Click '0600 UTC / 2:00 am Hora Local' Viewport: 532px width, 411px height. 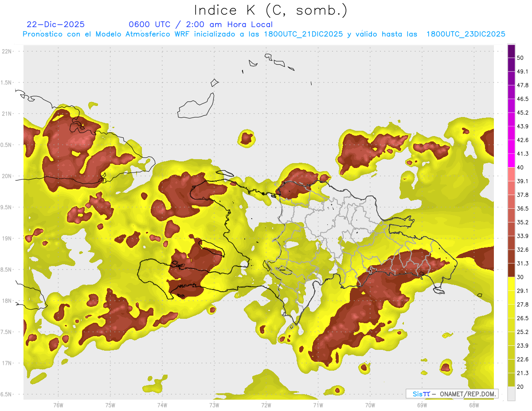click(x=200, y=24)
